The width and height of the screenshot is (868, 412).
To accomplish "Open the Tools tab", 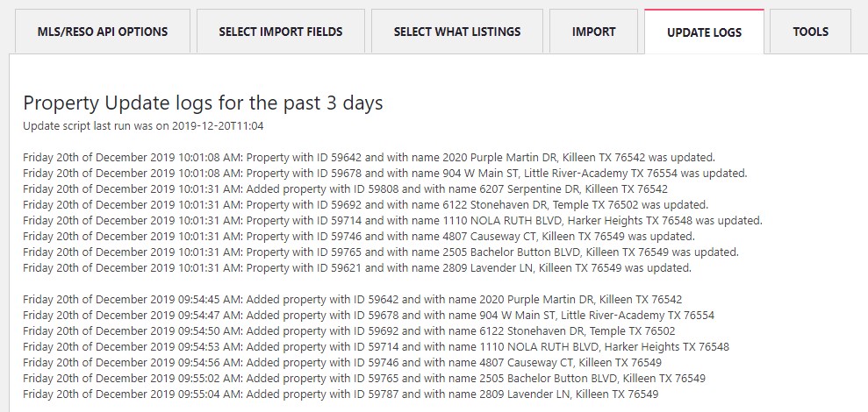I will coord(810,32).
